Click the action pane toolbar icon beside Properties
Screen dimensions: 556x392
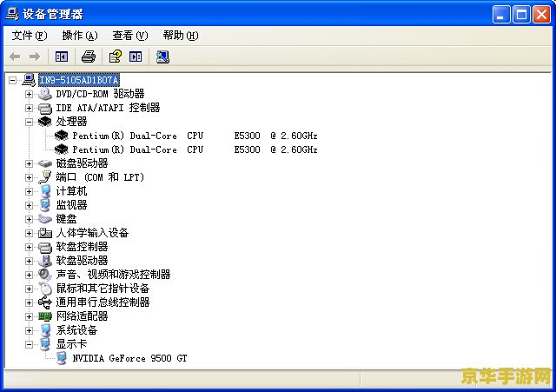(136, 56)
